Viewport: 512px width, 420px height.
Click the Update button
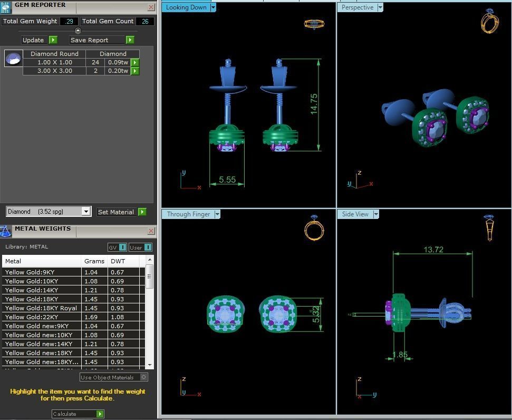[x=35, y=40]
